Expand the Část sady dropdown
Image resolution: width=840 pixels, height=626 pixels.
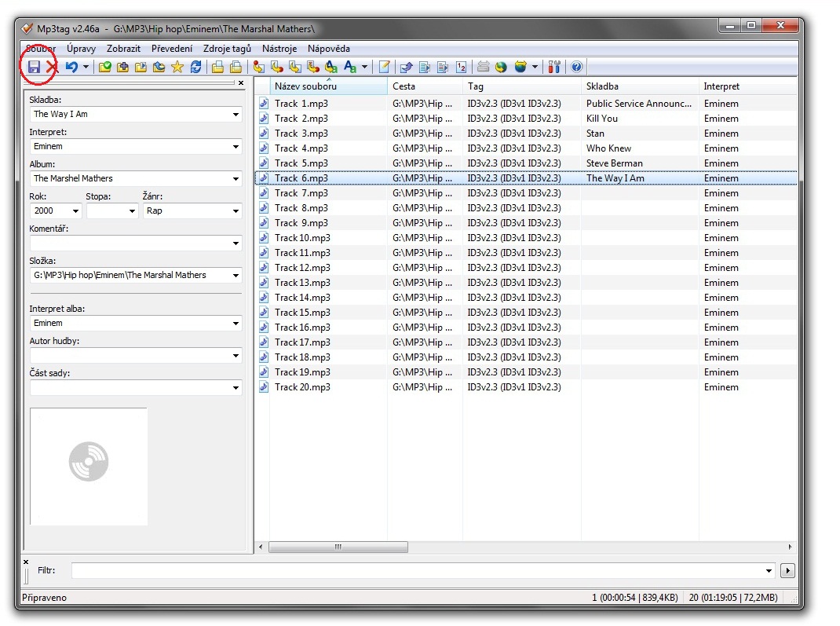click(236, 387)
